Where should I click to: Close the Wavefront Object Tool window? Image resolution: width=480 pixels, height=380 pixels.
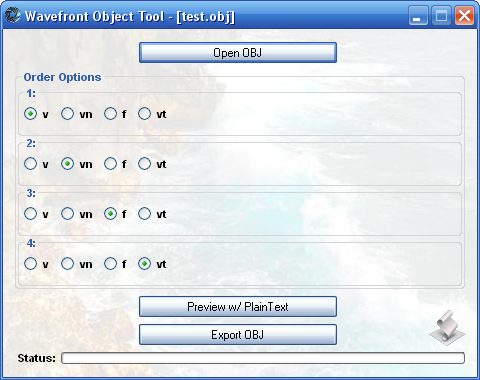pos(464,15)
